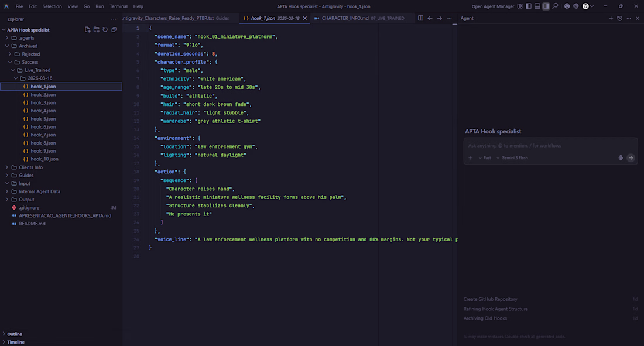Open the Refining Hook Agent Structure conversation

point(495,309)
